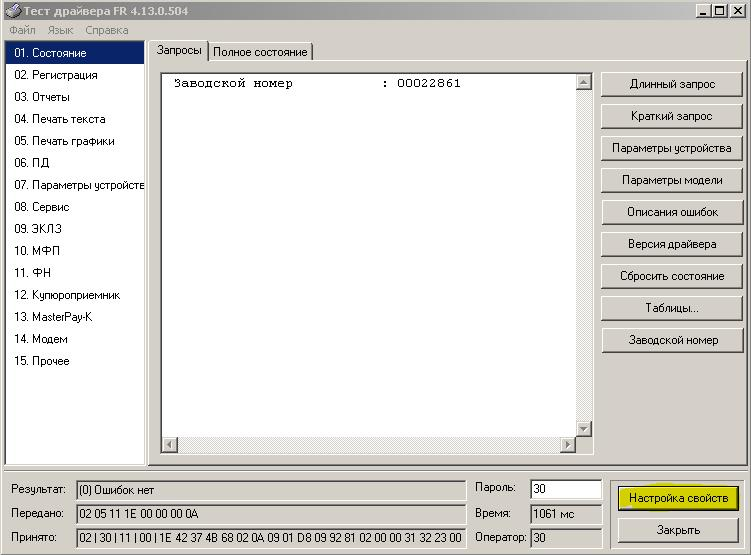Click the scroll up arrow of the output area
The height and width of the screenshot is (555, 751).
tap(585, 83)
